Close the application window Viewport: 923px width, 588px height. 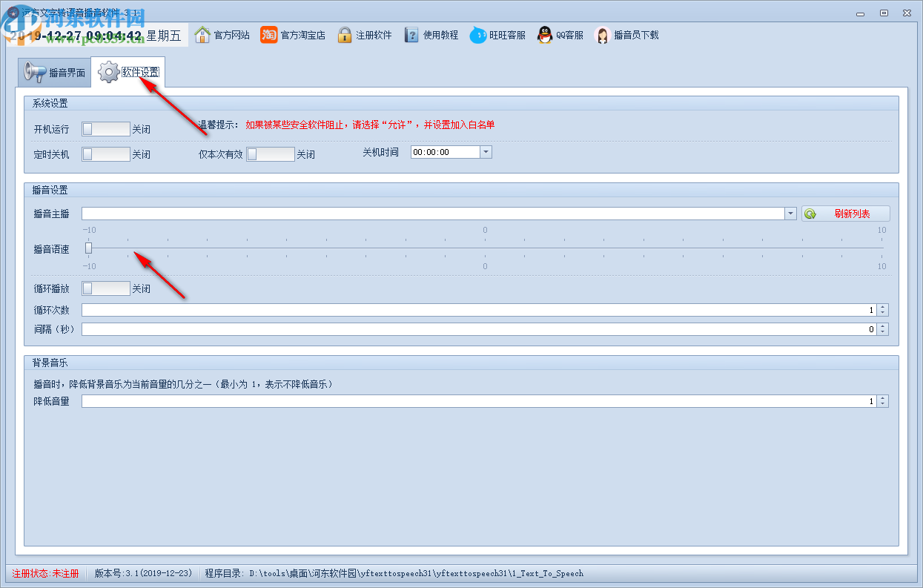(x=906, y=13)
